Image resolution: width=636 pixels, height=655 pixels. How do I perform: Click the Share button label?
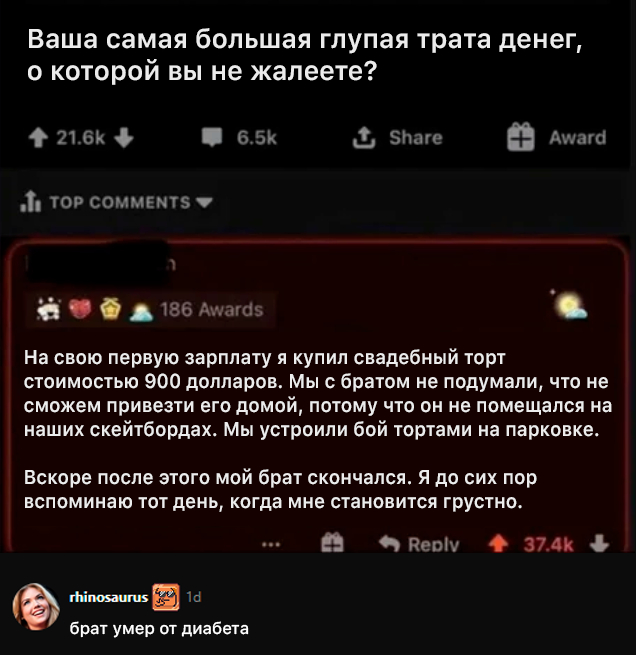416,138
